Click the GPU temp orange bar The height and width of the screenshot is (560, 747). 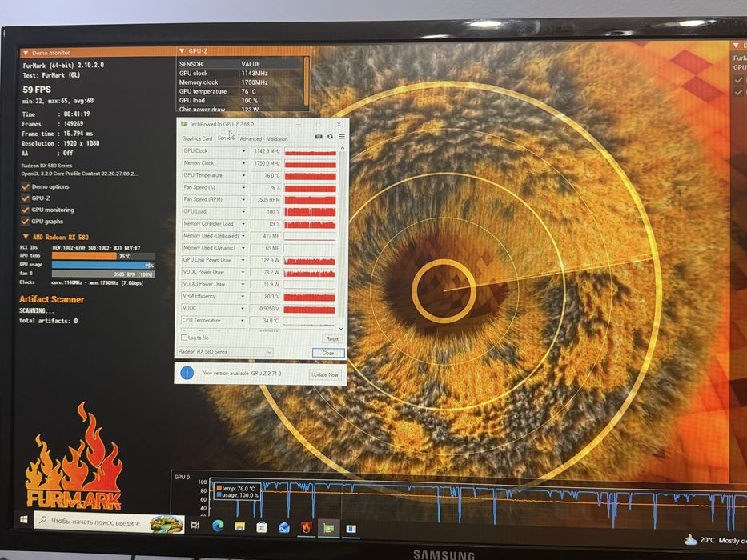[x=84, y=256]
